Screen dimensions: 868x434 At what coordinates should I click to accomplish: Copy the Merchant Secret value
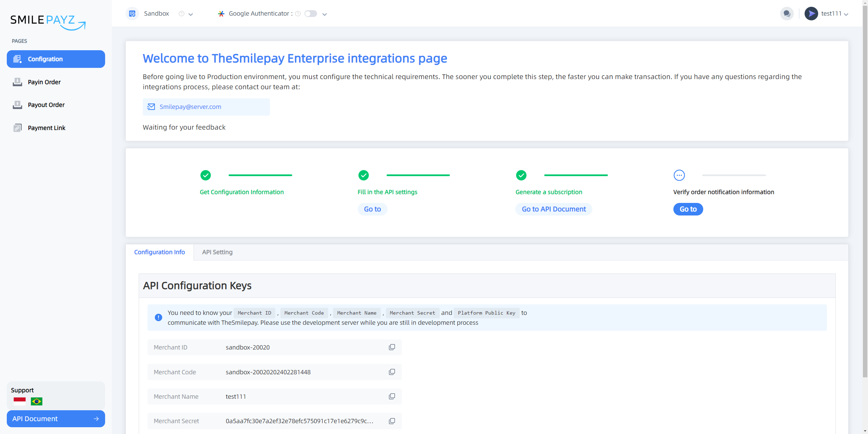point(392,421)
